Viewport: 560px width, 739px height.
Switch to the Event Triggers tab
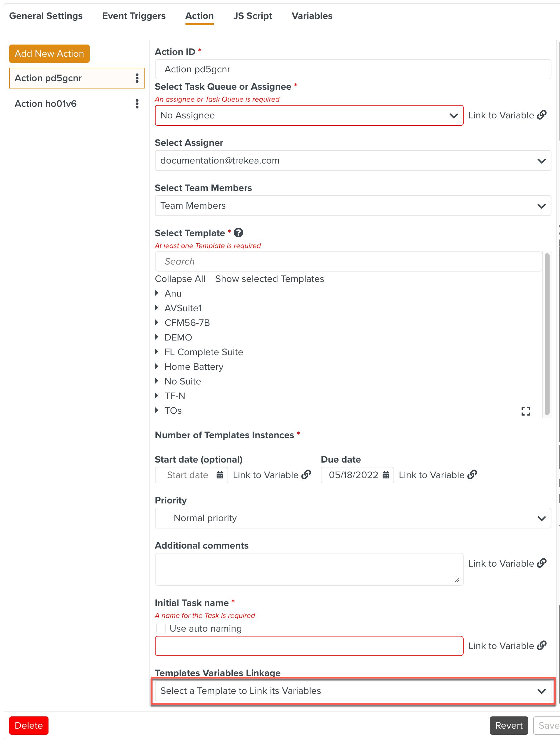pyautogui.click(x=134, y=16)
